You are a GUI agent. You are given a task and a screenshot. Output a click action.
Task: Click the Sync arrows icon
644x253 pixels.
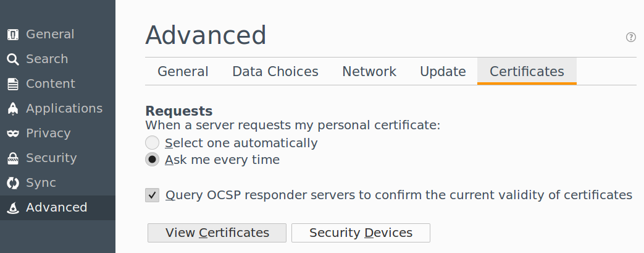(12, 183)
